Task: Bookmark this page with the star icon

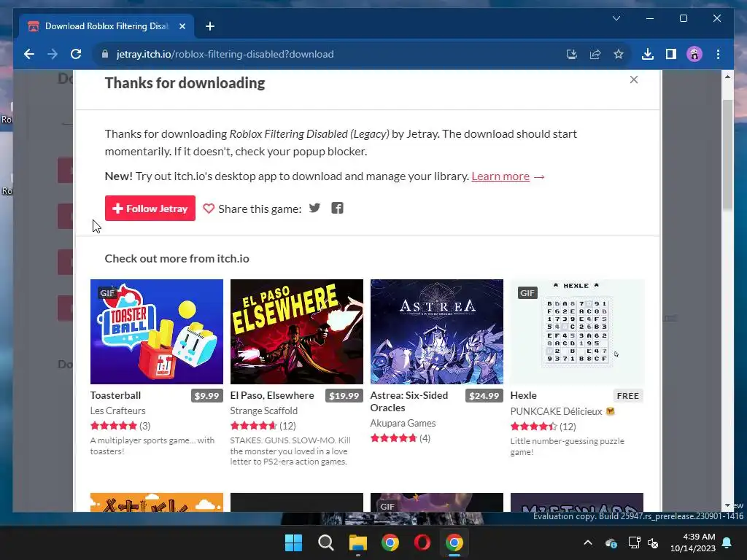Action: (x=619, y=54)
